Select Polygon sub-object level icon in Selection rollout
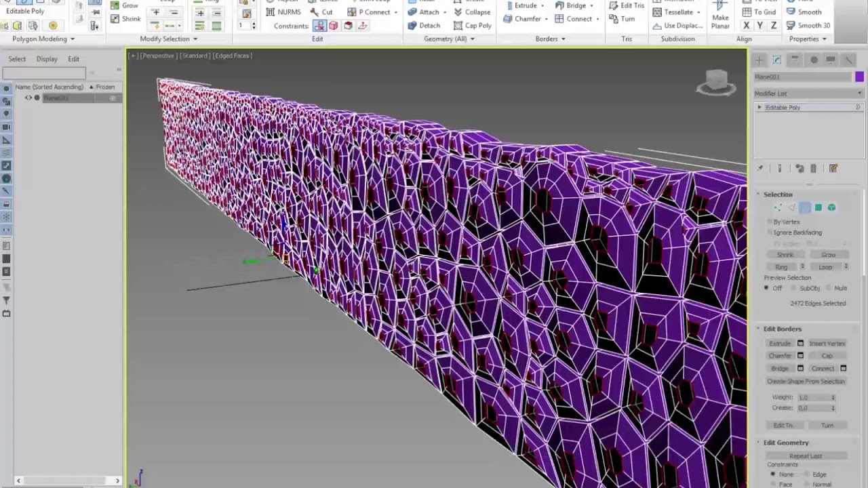The image size is (868, 488). coord(818,208)
